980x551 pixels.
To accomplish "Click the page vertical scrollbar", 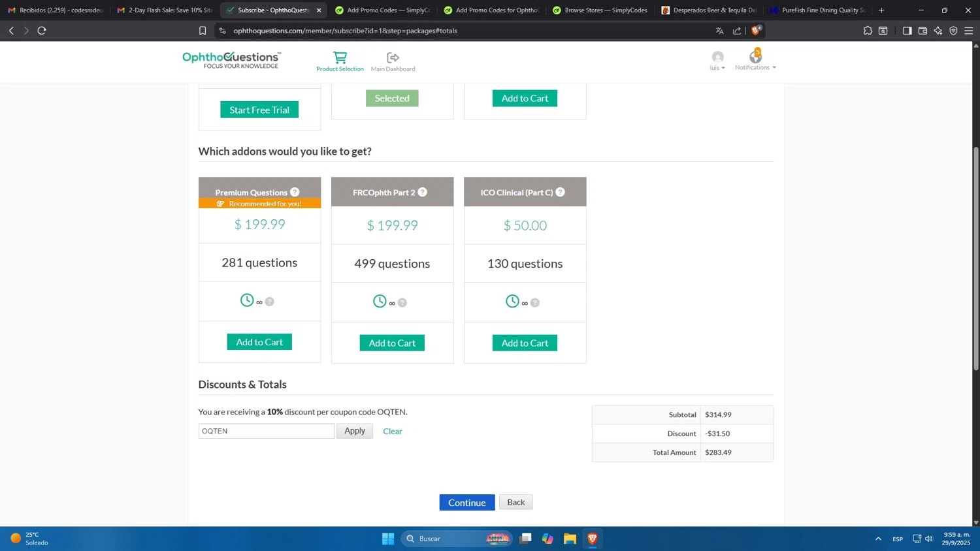I will click(x=976, y=258).
